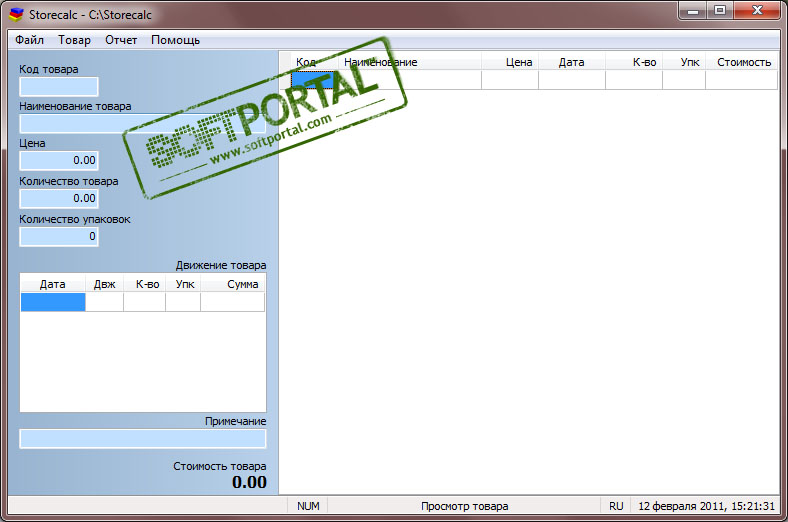
Task: Click the main table Упк column header
Action: tap(684, 62)
